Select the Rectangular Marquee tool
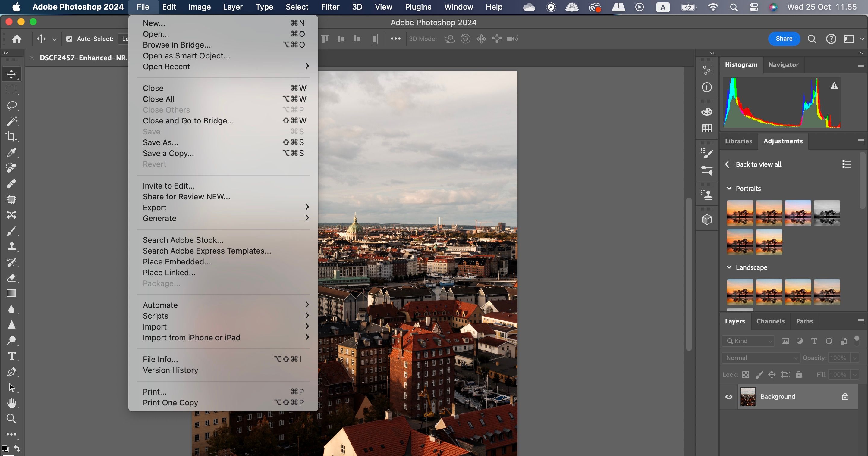The width and height of the screenshot is (868, 456). point(11,89)
